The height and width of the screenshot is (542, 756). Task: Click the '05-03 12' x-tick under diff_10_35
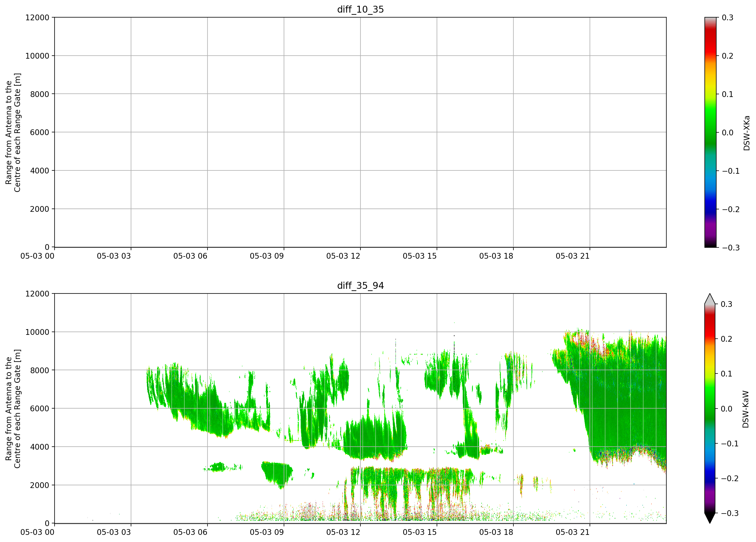[x=343, y=256]
